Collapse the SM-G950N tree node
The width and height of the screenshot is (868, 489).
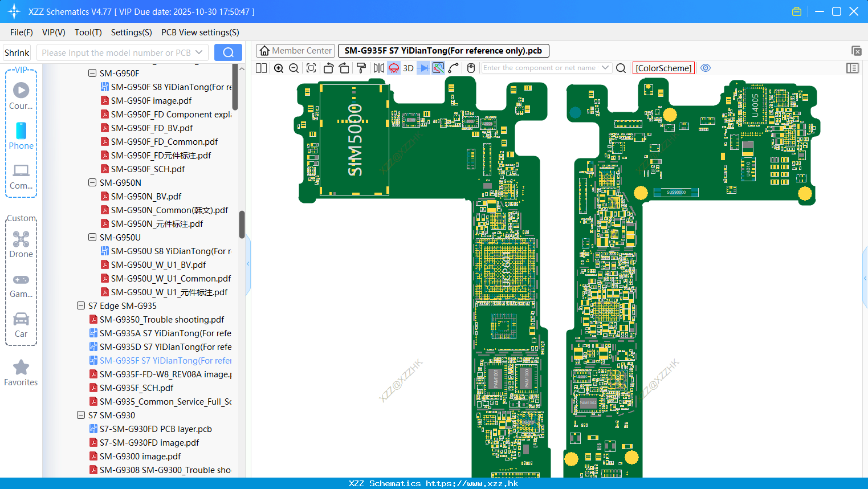pos(92,182)
